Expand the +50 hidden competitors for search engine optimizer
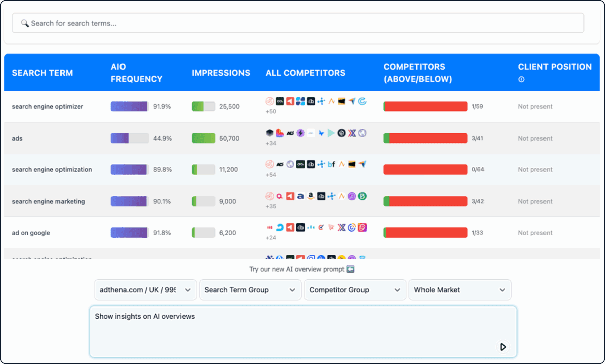605x364 pixels. (271, 111)
